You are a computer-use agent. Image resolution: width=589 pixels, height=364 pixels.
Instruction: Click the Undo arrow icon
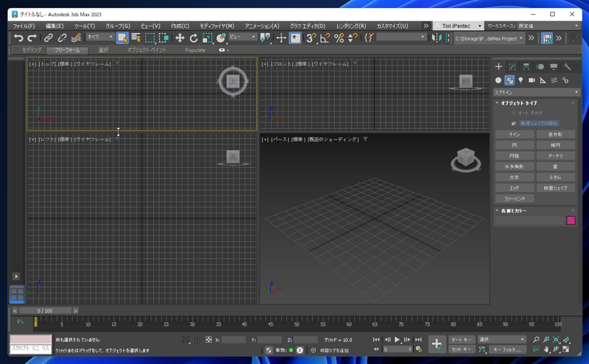point(18,38)
